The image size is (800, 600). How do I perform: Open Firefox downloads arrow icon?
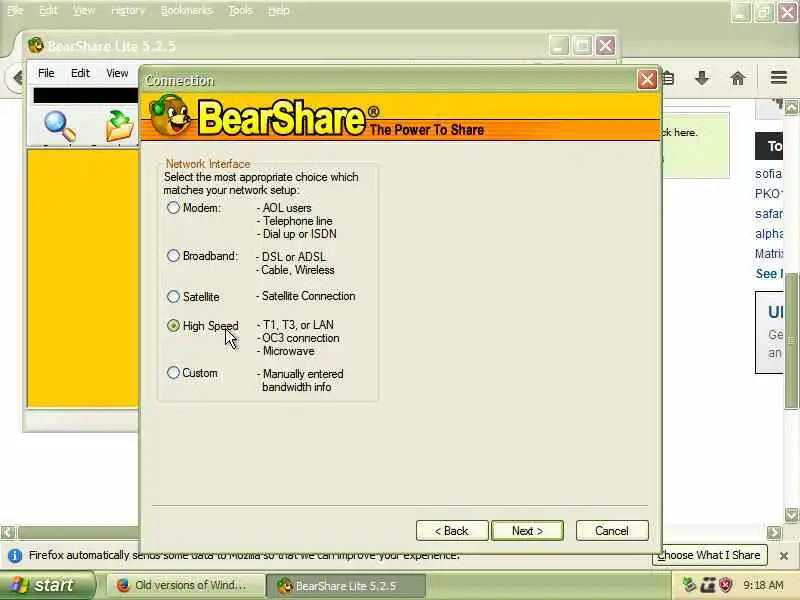pos(702,78)
